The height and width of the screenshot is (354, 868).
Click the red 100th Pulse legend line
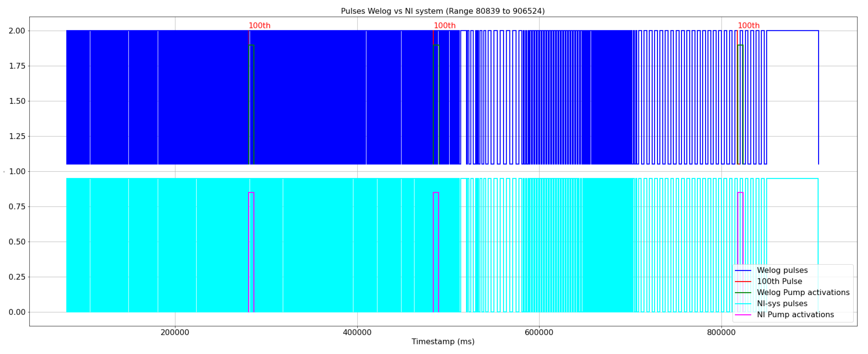pos(743,282)
